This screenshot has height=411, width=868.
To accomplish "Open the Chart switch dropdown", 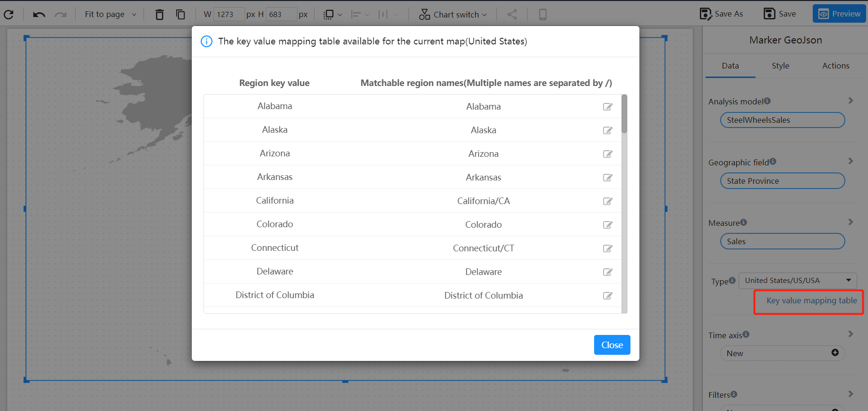I will click(453, 15).
